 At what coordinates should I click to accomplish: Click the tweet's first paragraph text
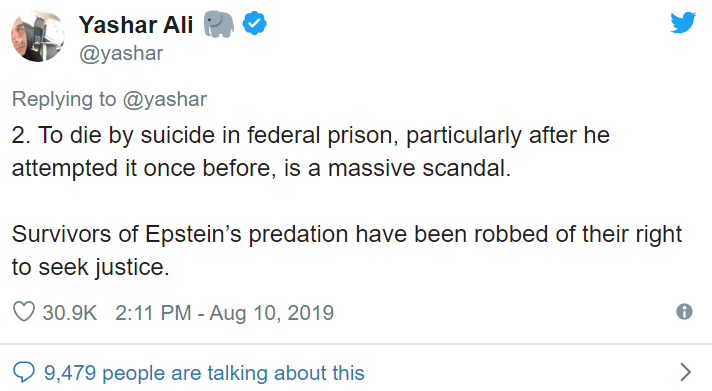click(311, 152)
